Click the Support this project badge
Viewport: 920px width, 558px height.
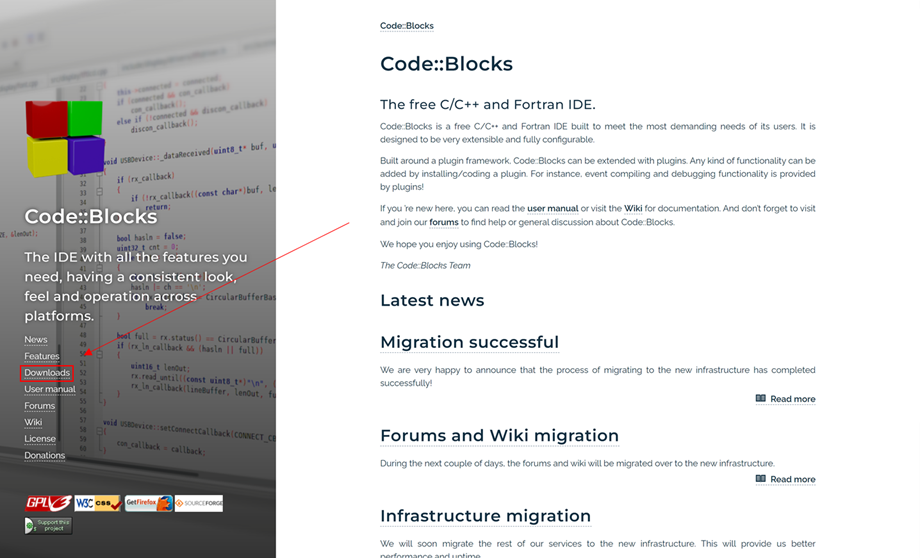(48, 525)
